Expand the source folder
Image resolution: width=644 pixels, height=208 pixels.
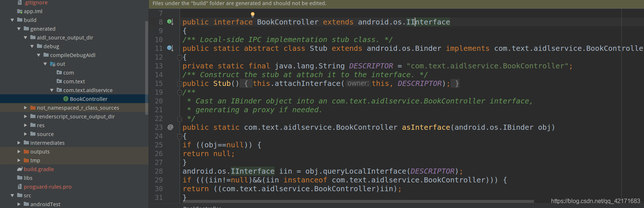26,134
